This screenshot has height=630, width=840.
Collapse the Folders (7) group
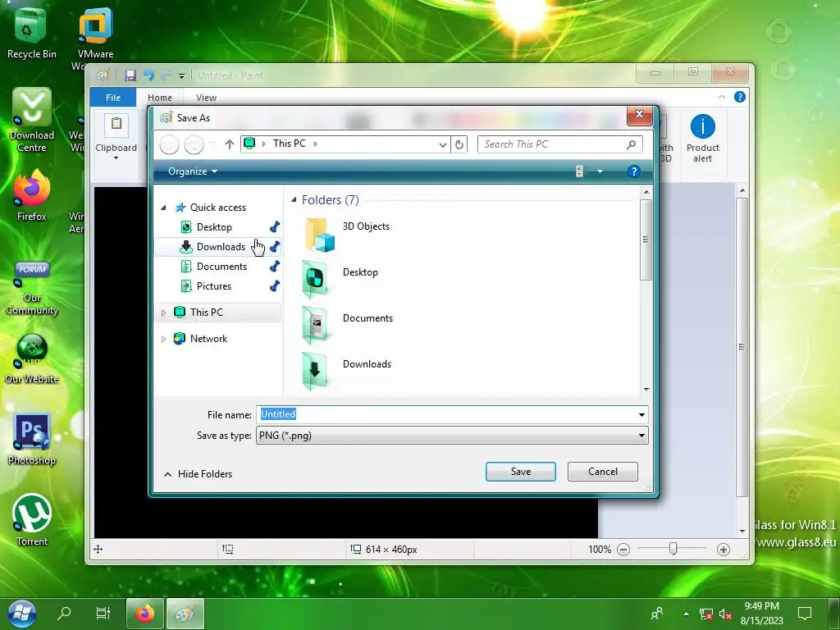point(294,200)
